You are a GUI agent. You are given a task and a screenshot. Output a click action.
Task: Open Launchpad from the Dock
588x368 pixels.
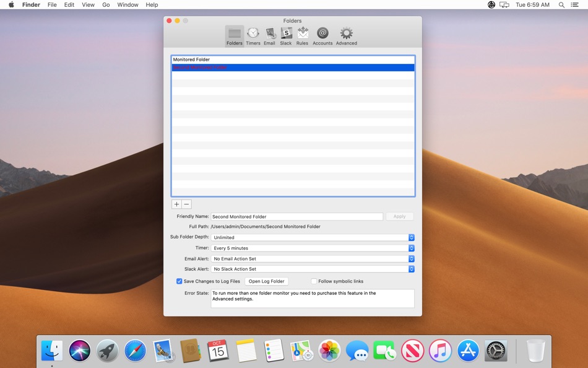107,351
